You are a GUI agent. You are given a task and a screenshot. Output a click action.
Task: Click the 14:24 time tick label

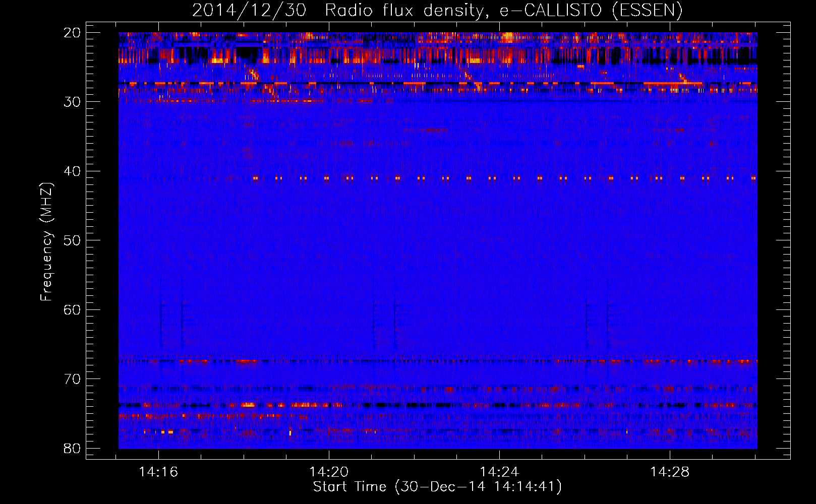point(499,472)
